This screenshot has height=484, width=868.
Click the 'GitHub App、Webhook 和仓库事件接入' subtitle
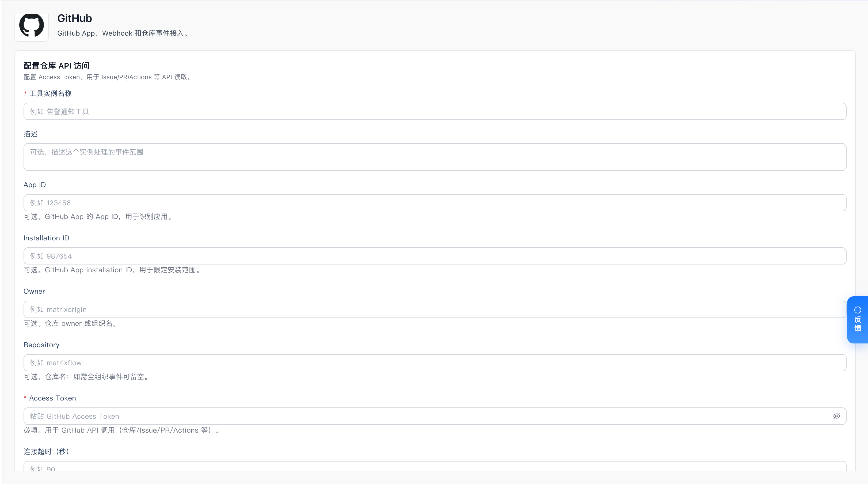[124, 33]
